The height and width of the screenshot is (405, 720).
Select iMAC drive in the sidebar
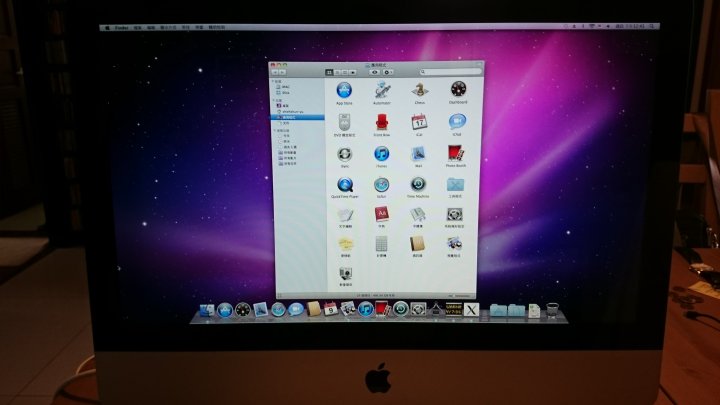(283, 87)
